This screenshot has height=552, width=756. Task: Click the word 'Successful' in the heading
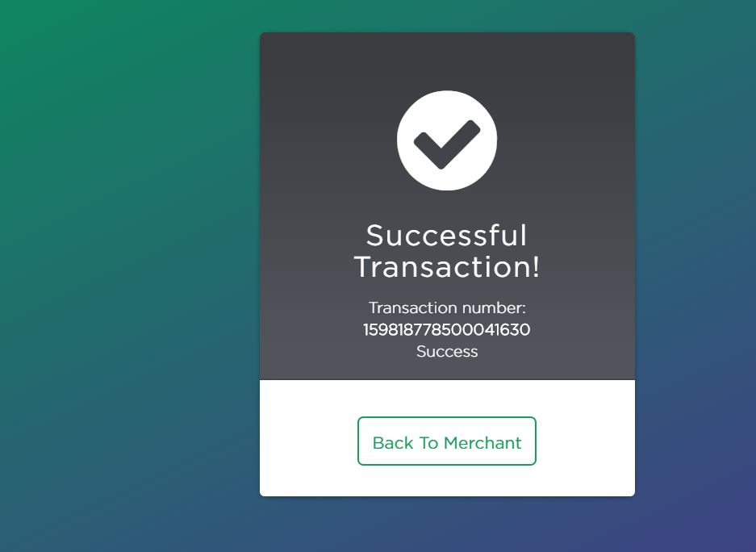pyautogui.click(x=447, y=236)
